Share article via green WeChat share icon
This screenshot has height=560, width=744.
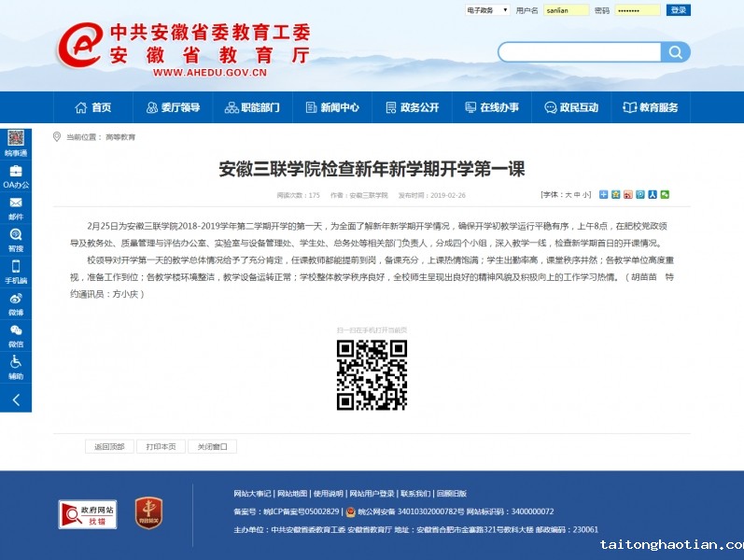tap(666, 195)
